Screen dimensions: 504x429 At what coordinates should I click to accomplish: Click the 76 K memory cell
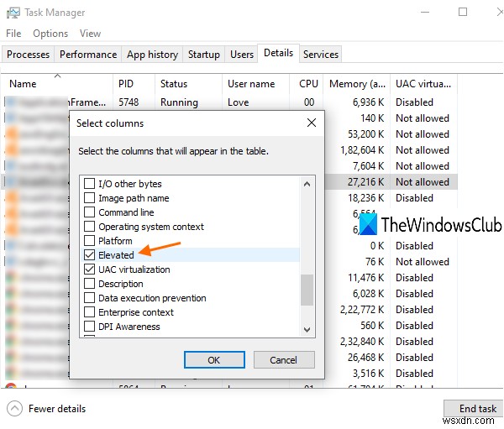[x=375, y=262]
